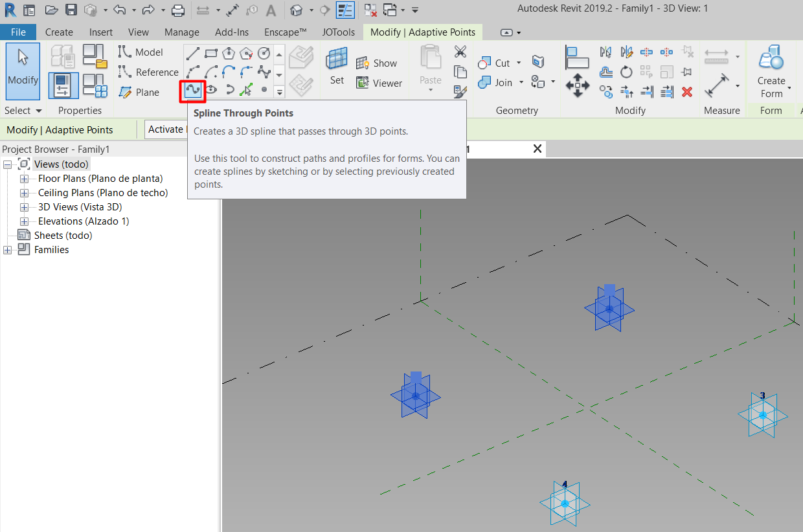Click the red Delete icon

[687, 92]
